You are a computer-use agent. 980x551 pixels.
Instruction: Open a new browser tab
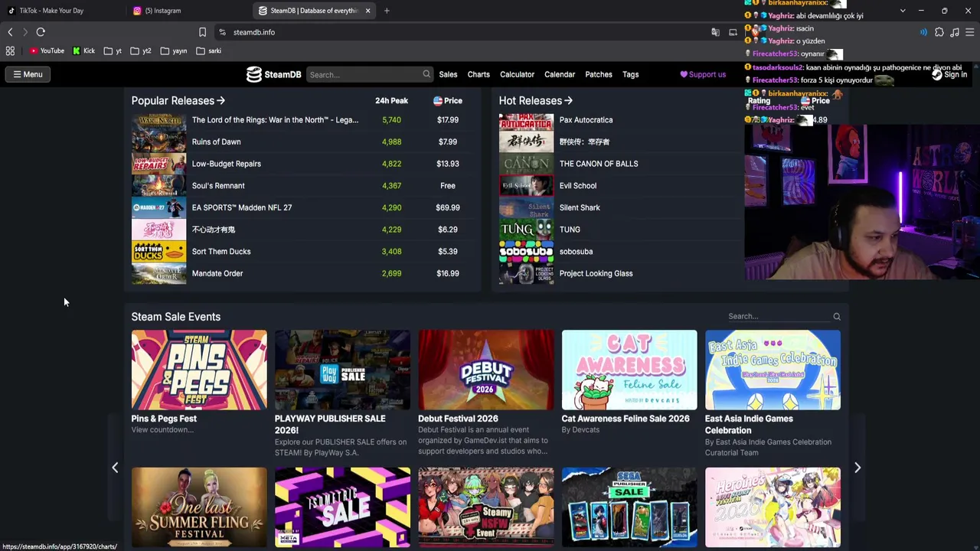coord(387,11)
